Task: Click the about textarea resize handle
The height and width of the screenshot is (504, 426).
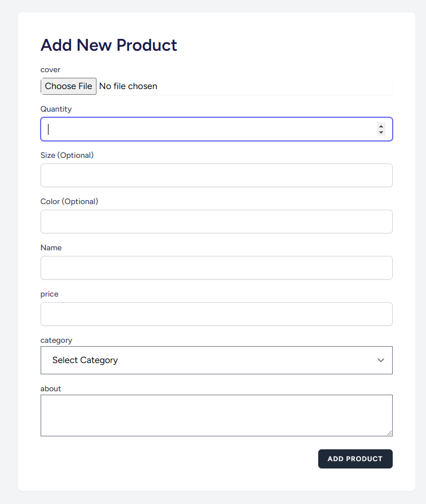Action: click(x=389, y=433)
